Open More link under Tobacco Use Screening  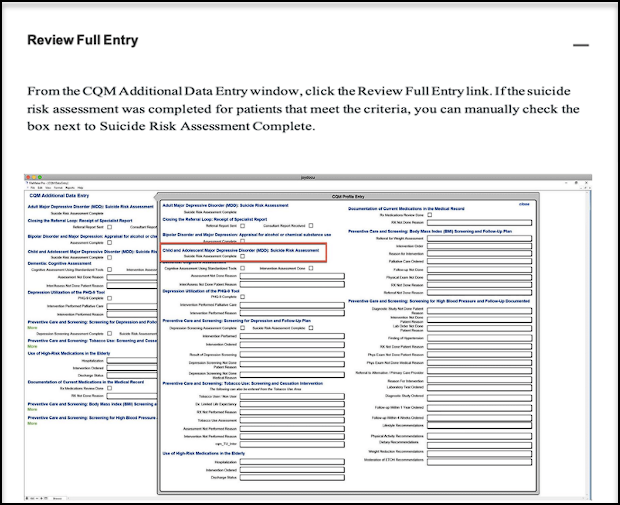32,346
